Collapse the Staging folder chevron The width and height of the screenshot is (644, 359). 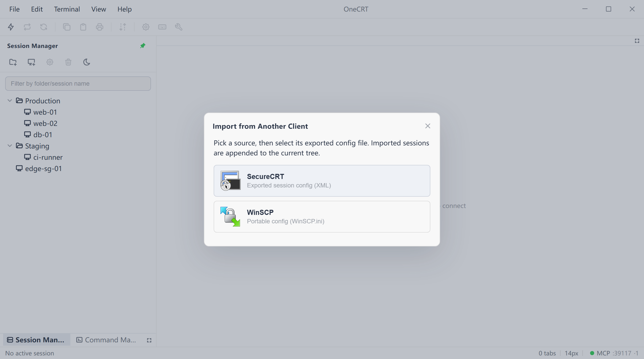10,146
